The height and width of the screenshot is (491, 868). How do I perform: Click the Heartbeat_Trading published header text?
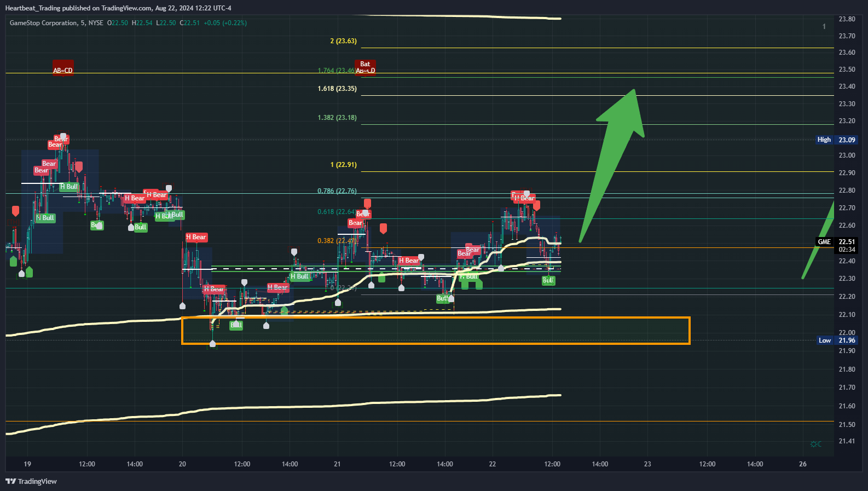[x=118, y=8]
